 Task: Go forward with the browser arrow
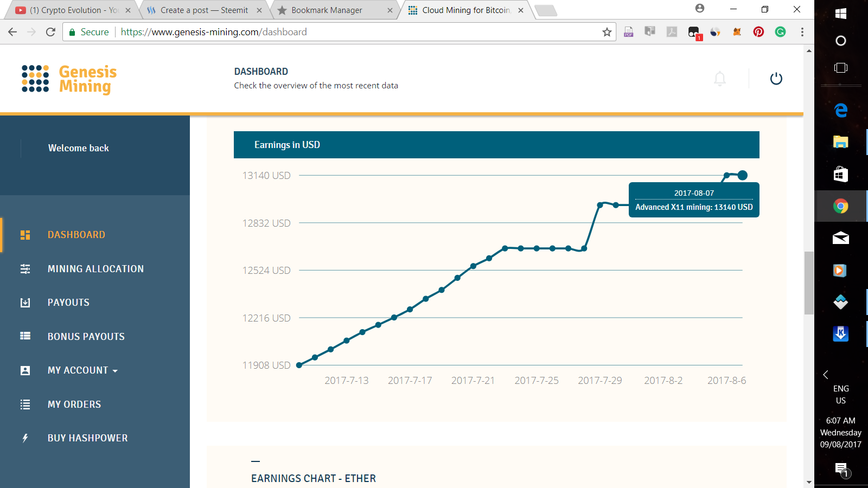pos(31,32)
